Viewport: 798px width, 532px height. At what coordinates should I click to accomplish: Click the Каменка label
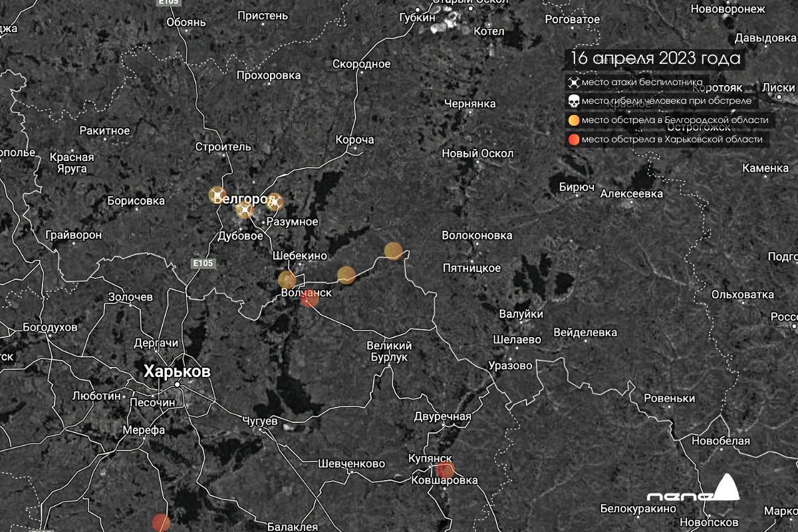(x=765, y=168)
